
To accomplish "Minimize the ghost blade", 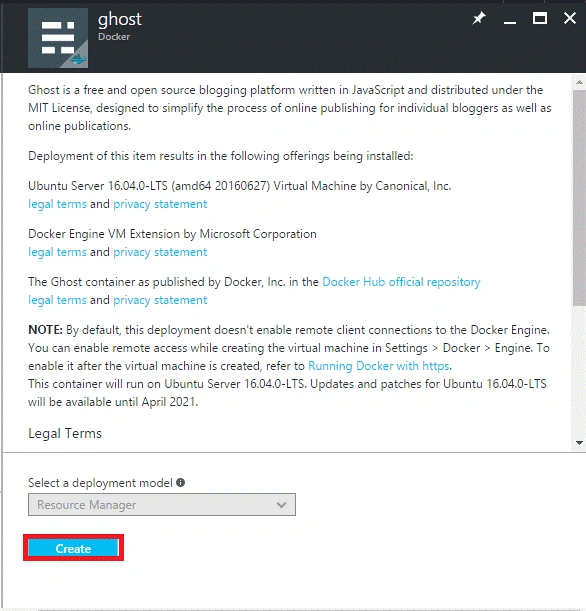I will click(510, 19).
